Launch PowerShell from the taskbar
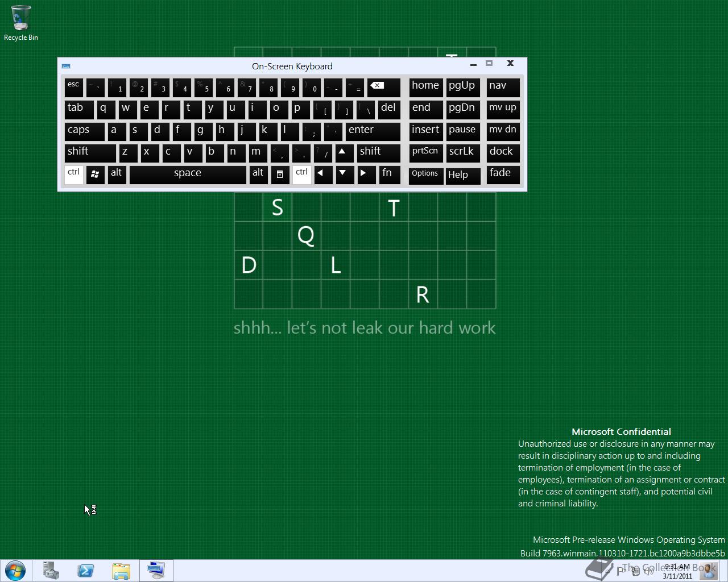728x582 pixels. click(86, 571)
